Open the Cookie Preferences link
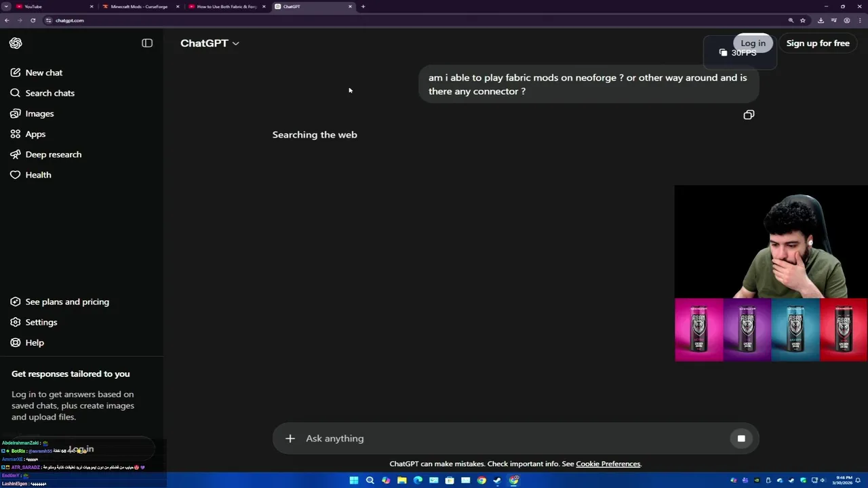The image size is (868, 488). click(608, 464)
